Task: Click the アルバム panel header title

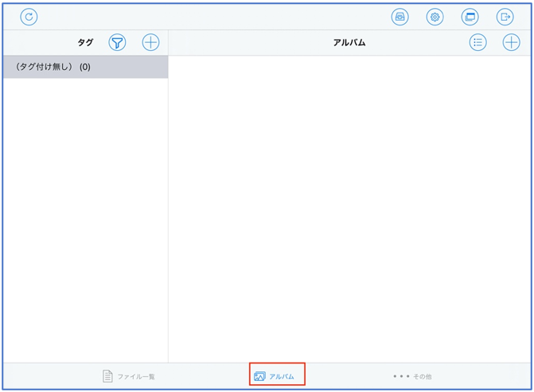Action: click(349, 43)
